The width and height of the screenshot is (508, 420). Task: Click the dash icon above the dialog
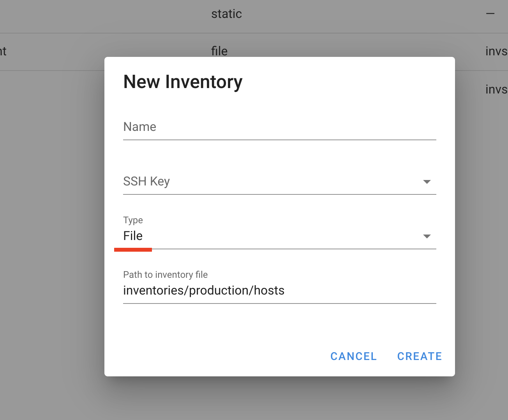490,13
